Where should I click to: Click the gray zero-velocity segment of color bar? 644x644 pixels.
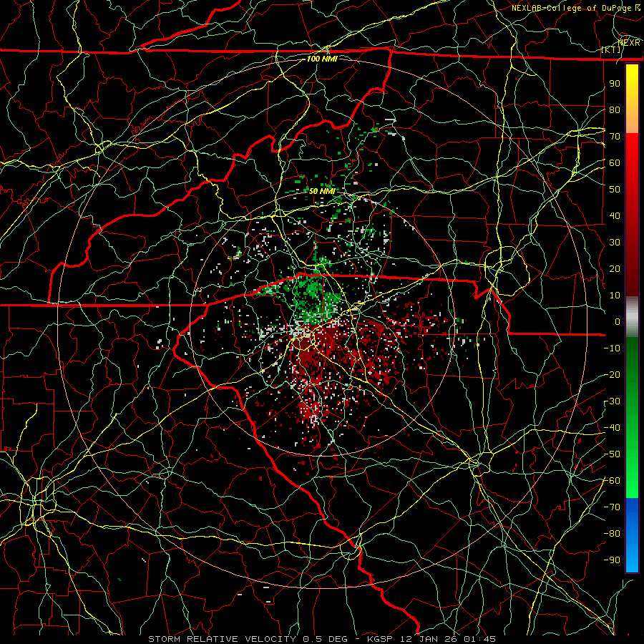pos(632,317)
